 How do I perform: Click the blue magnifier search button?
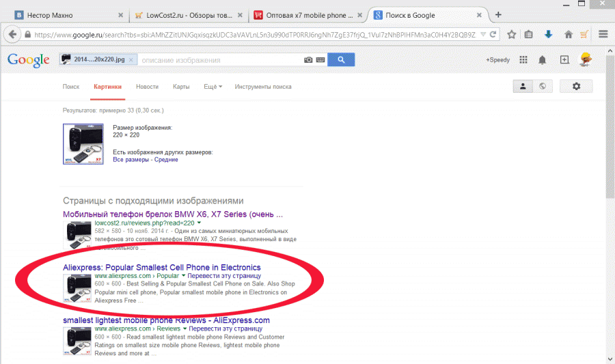[341, 59]
